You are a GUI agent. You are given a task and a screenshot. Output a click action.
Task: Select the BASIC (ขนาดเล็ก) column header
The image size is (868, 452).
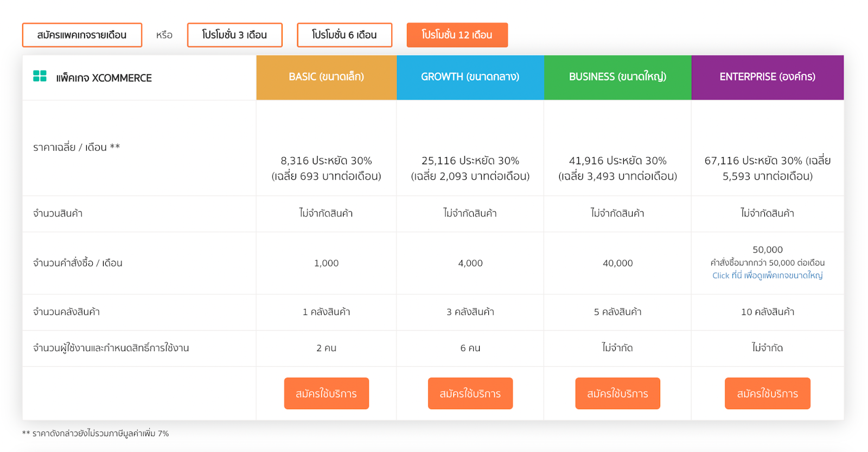point(326,77)
